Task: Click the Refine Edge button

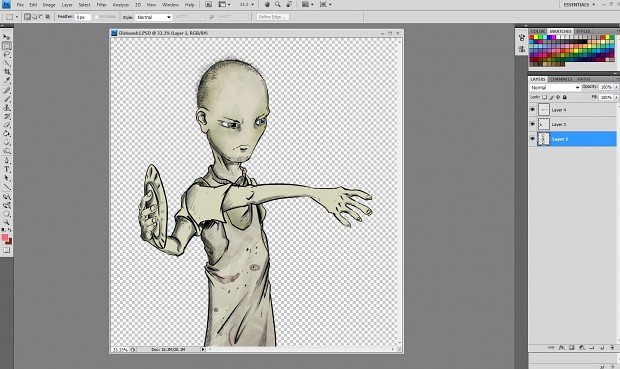Action: pos(272,17)
